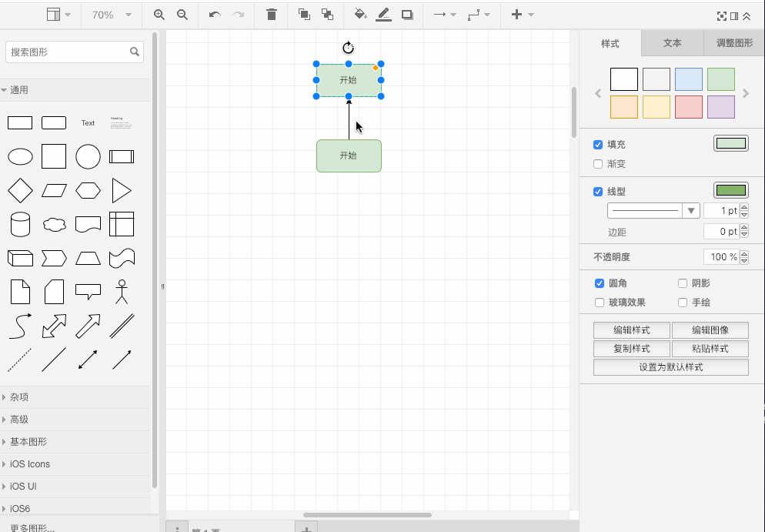Open the 70% zoom level dropdown
This screenshot has height=532, width=765.
click(x=111, y=15)
